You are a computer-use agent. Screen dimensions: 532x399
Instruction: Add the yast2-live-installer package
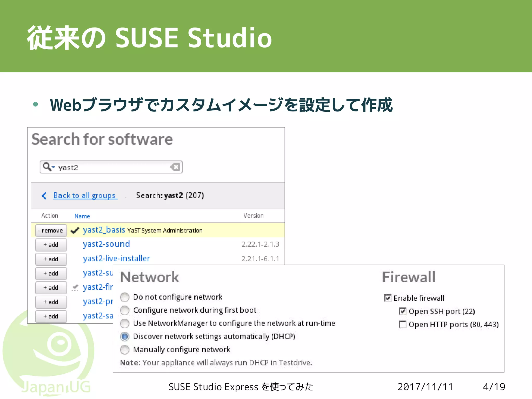pos(51,259)
